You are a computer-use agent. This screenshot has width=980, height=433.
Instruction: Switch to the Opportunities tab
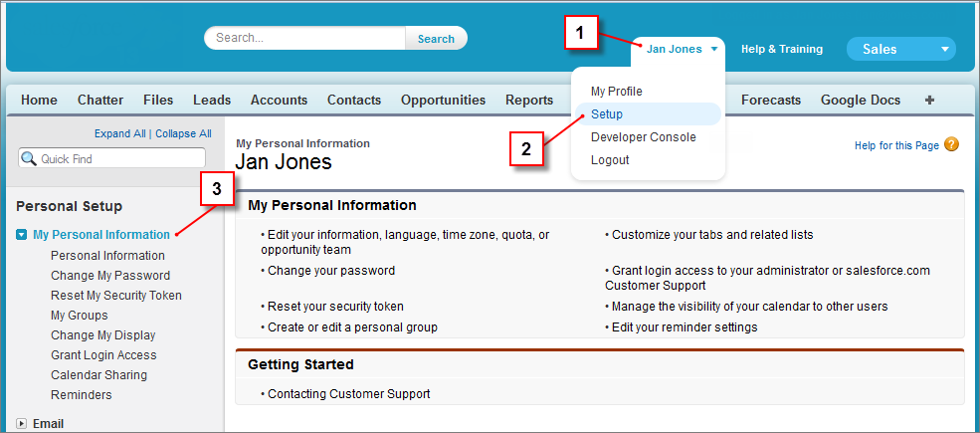tap(443, 100)
